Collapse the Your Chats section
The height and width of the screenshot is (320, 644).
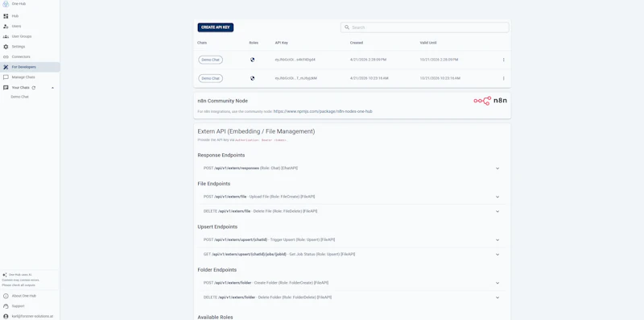[x=52, y=88]
